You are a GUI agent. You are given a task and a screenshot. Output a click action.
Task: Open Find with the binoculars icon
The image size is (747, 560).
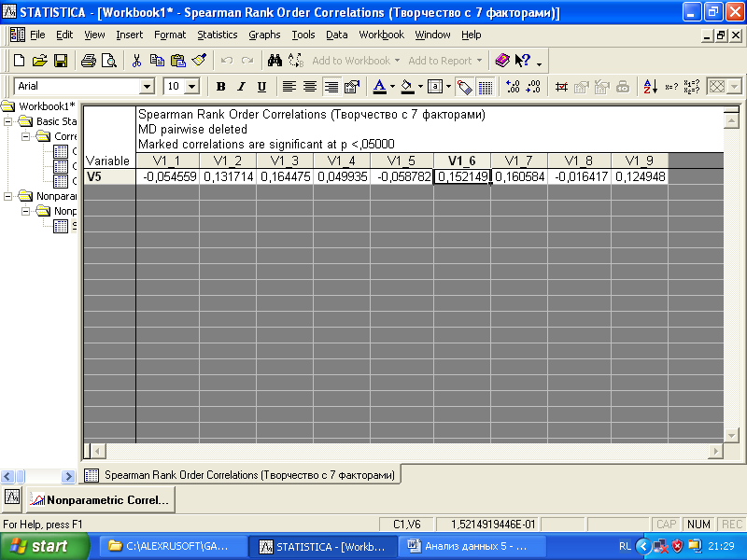point(275,61)
